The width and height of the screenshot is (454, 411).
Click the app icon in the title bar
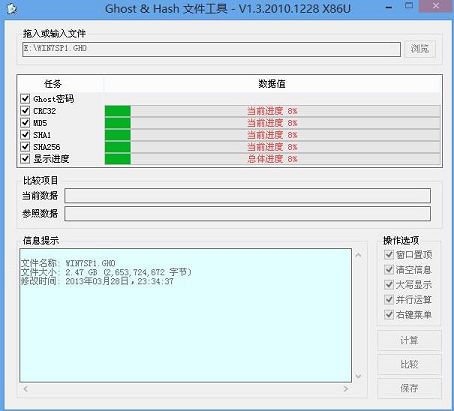(12, 9)
